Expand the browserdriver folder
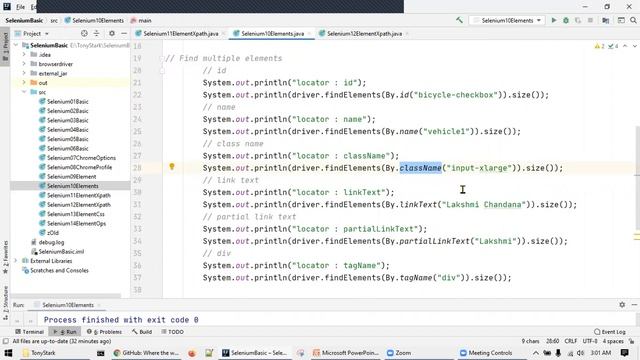 pos(24,64)
